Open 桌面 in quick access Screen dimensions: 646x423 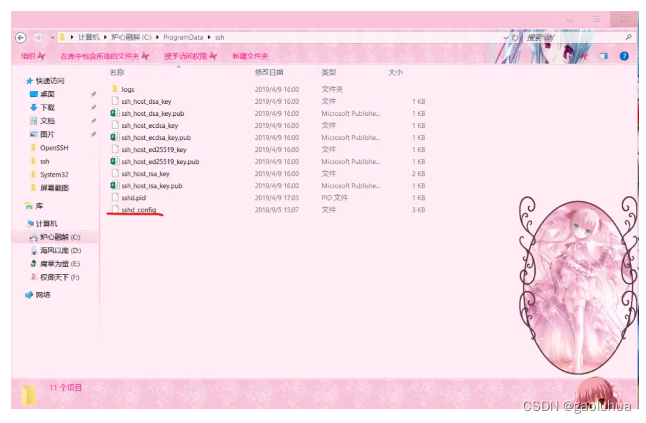tap(47, 94)
